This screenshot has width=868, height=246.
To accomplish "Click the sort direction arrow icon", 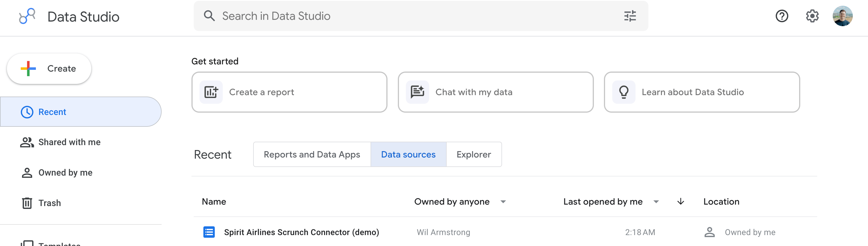I will coord(681,201).
